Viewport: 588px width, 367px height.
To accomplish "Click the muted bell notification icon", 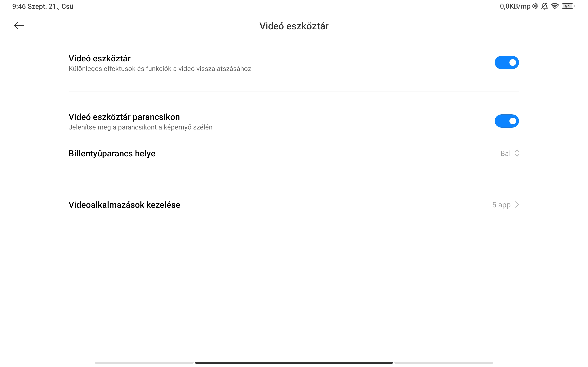I will 545,6.
